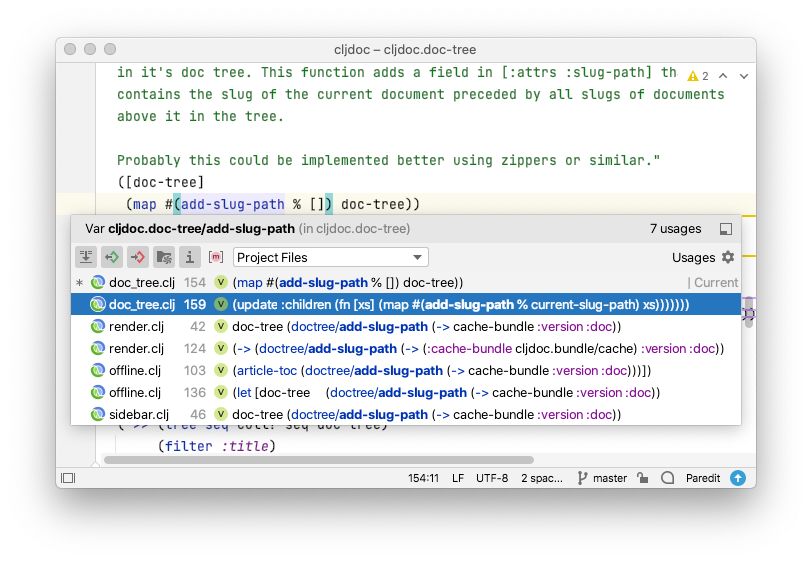Screen dimensions: 812x562
Task: Click the Clojure file icon of render.clj 42
Action: pos(97,326)
